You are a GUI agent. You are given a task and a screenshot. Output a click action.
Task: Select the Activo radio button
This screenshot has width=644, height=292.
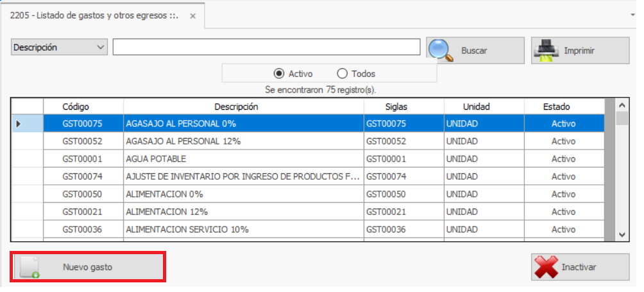pyautogui.click(x=278, y=74)
